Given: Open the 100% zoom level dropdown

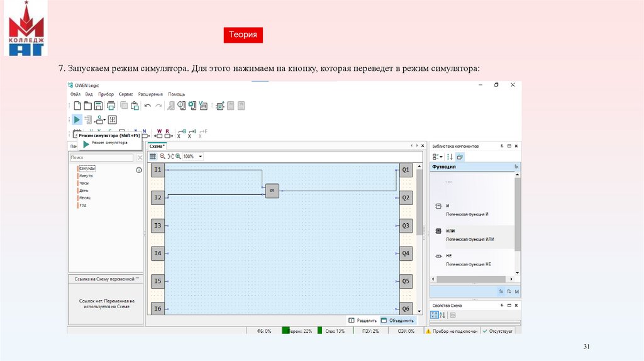Looking at the screenshot, I should (201, 157).
